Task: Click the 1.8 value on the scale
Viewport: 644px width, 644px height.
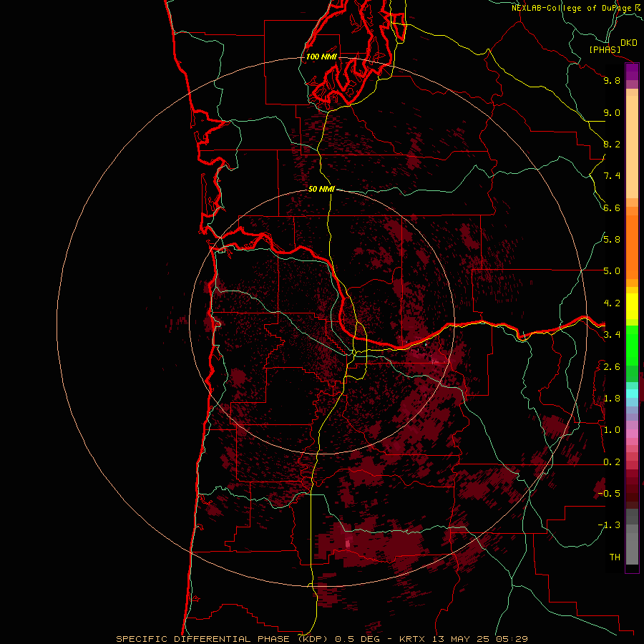Action: point(612,399)
